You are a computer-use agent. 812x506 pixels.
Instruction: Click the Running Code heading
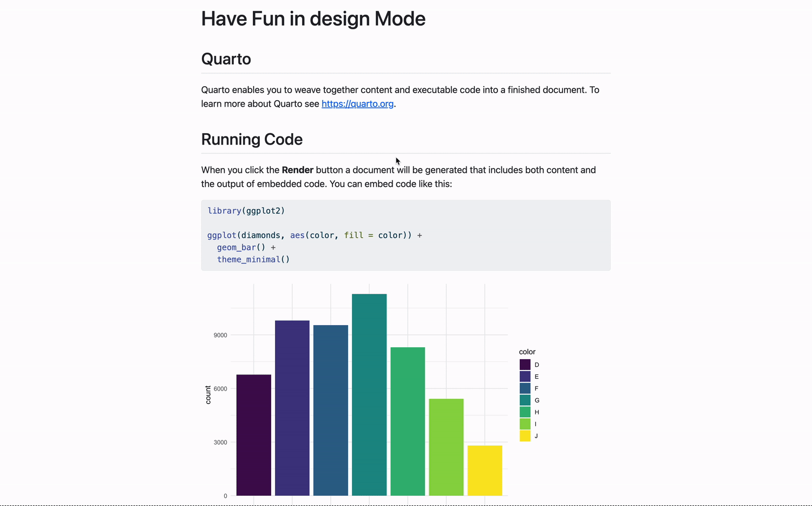coord(252,139)
